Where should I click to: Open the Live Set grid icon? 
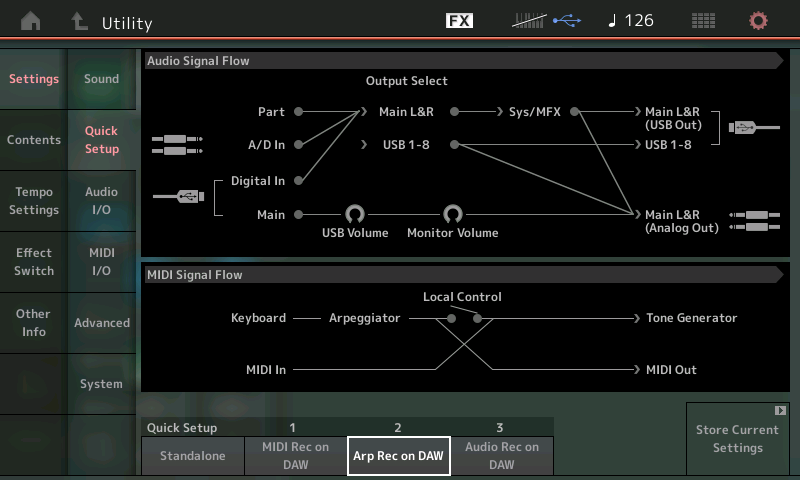click(703, 21)
